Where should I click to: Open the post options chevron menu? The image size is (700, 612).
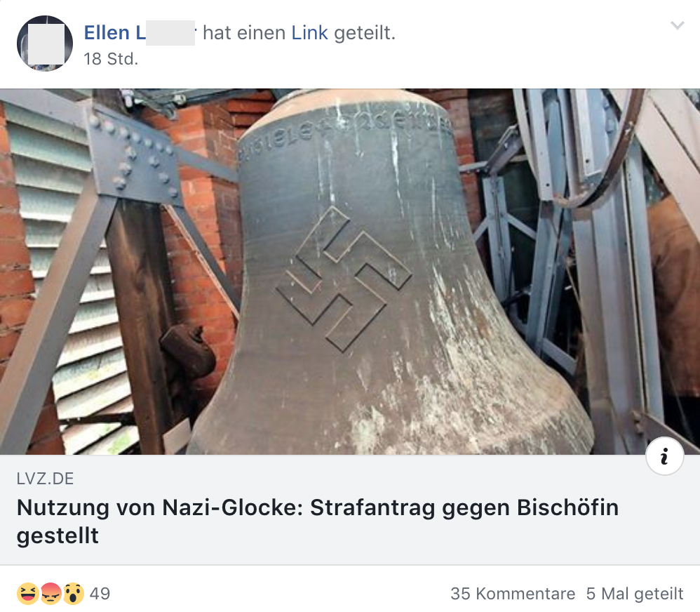point(678,25)
